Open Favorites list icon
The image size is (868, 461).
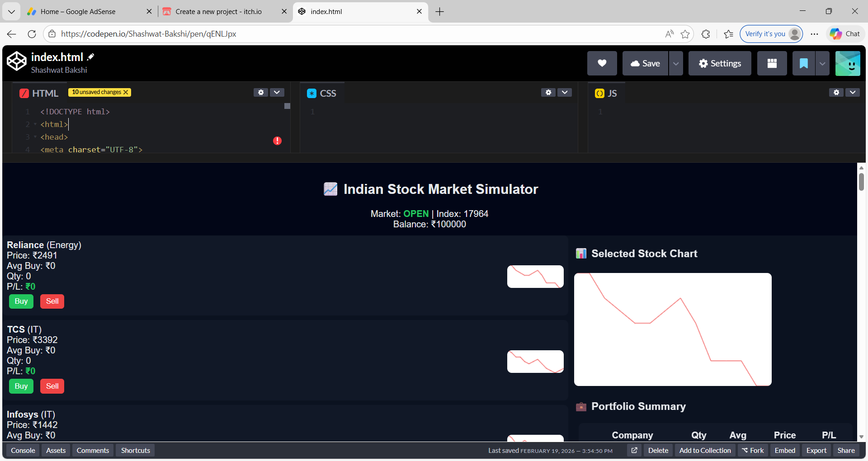[x=729, y=34]
